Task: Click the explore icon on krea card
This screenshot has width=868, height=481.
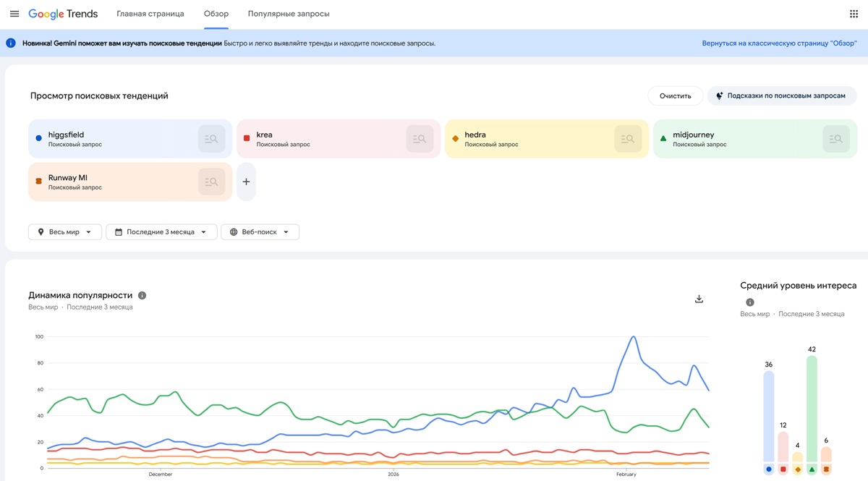Action: (x=420, y=139)
